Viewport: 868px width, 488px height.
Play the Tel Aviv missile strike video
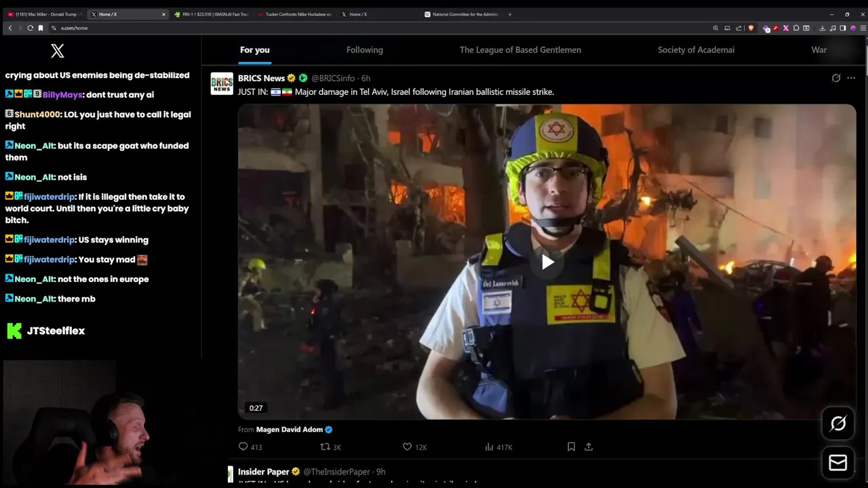click(547, 262)
